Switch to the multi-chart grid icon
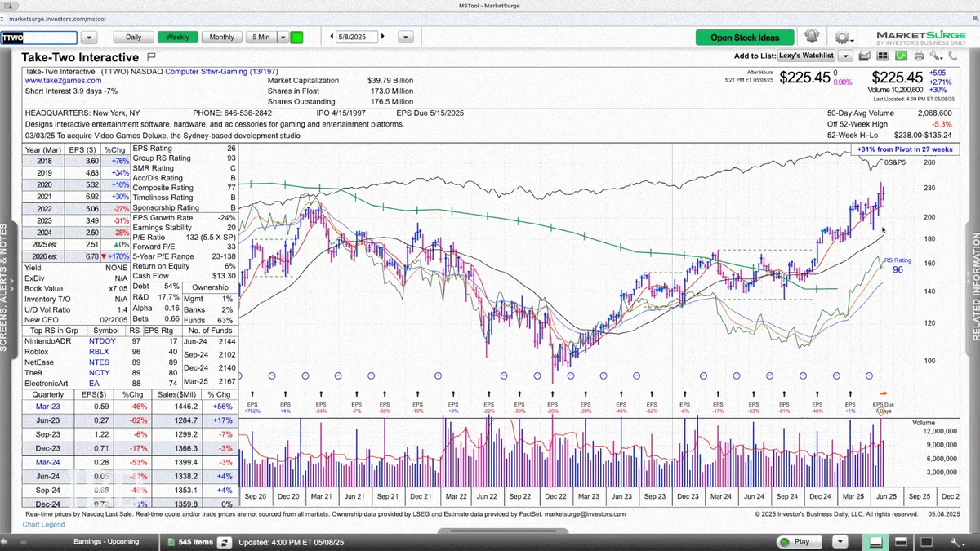The image size is (980, 551). point(882,56)
